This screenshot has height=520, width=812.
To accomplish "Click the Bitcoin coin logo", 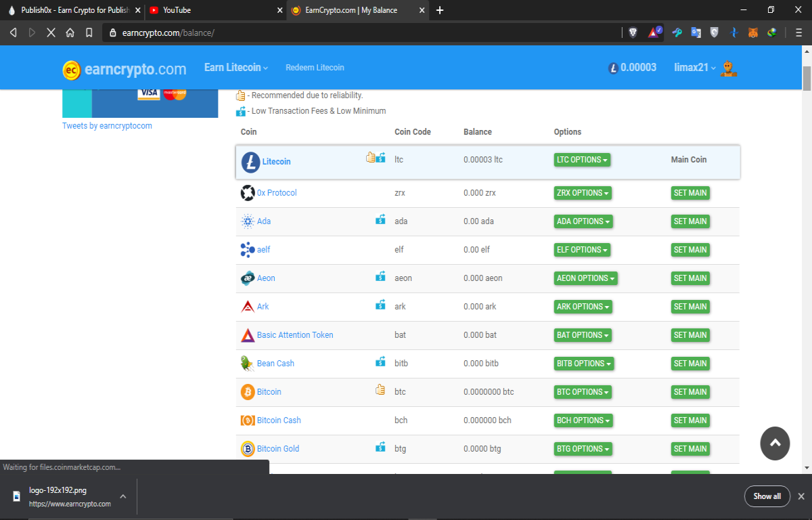I will coord(248,392).
